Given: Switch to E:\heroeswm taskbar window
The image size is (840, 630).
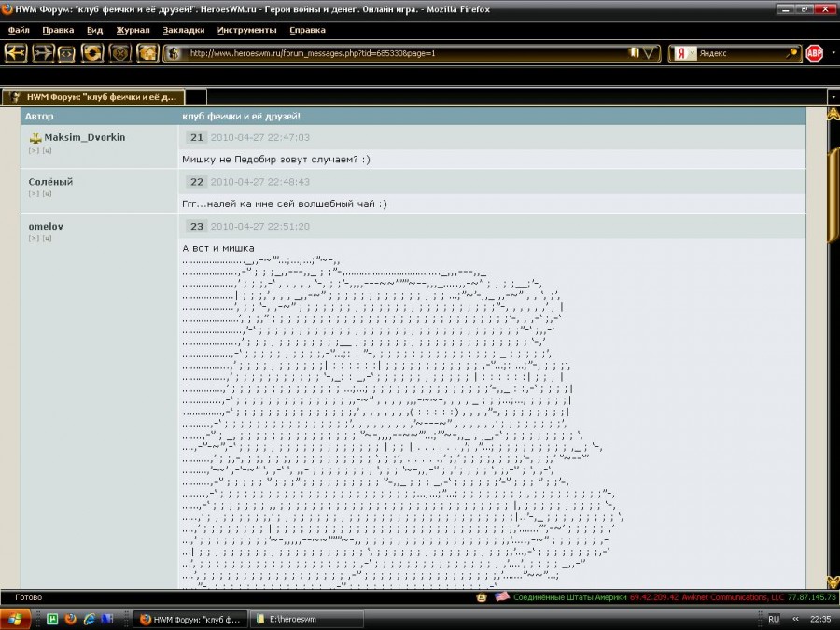Looking at the screenshot, I should click(308, 619).
